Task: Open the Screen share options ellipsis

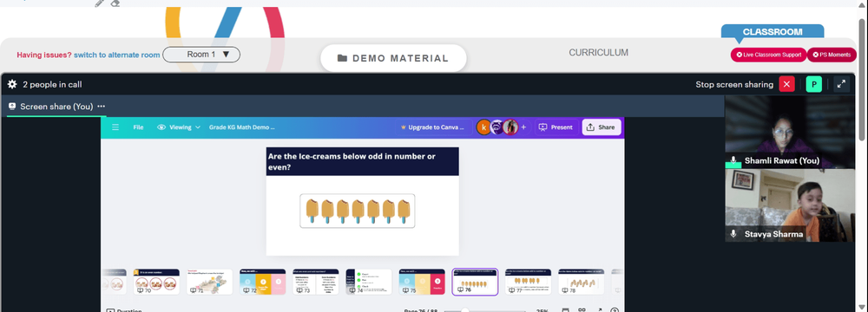Action: click(102, 107)
